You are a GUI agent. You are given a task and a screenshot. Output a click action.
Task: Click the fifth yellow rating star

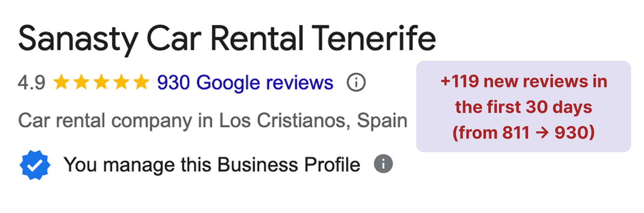tap(141, 82)
